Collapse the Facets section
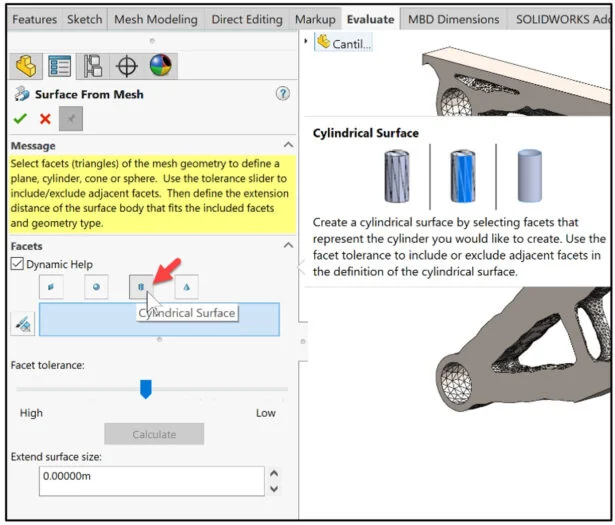615x525 pixels. 288,246
